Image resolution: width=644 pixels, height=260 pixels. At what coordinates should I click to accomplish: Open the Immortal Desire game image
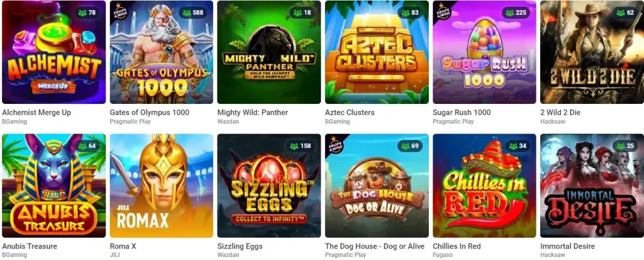point(592,186)
